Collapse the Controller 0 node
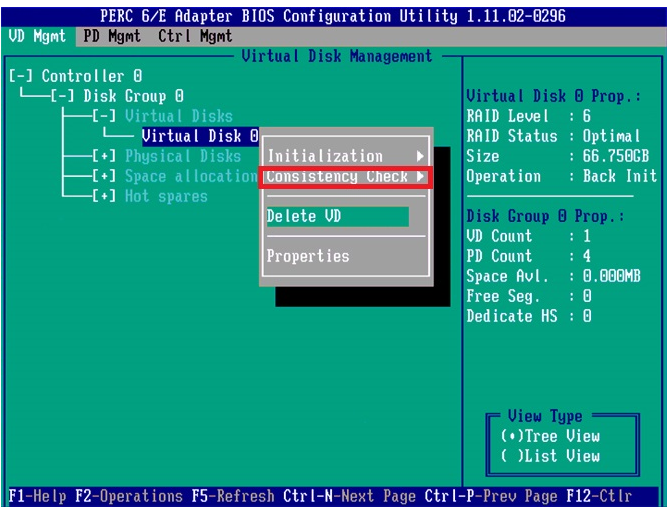667x509 pixels. tap(20, 76)
